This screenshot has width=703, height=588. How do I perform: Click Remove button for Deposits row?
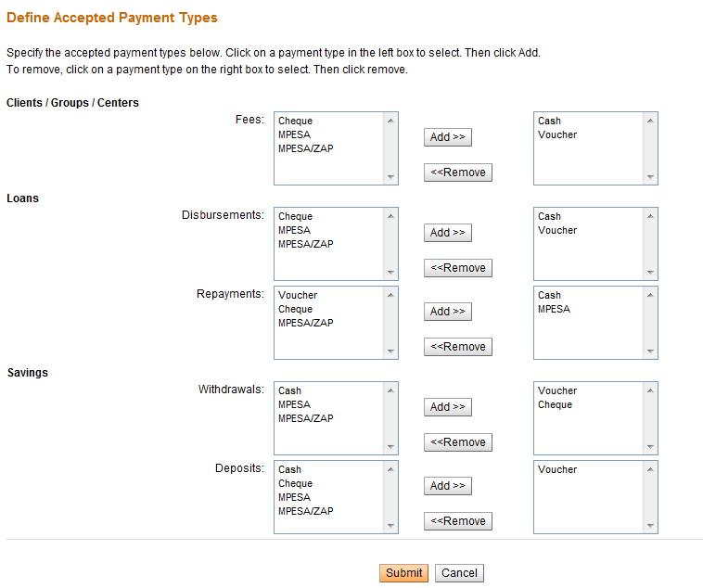(x=457, y=521)
